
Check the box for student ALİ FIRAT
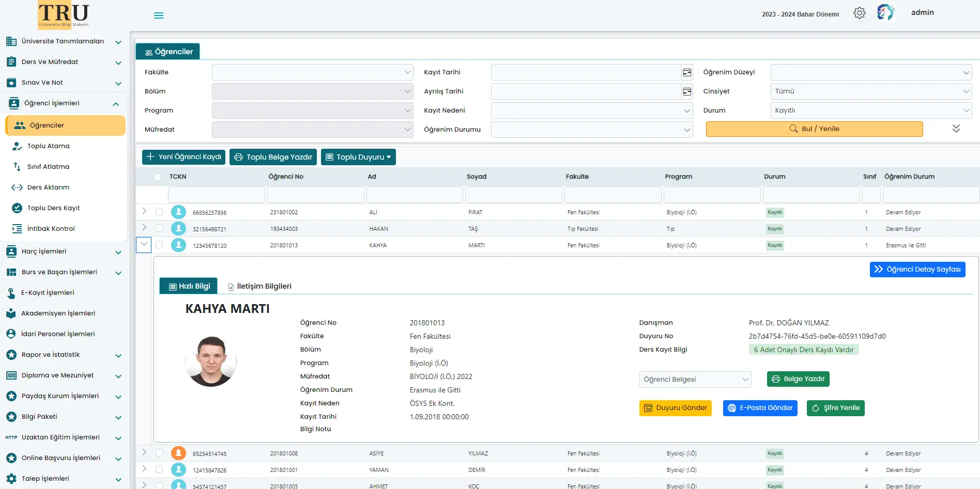[x=159, y=212]
